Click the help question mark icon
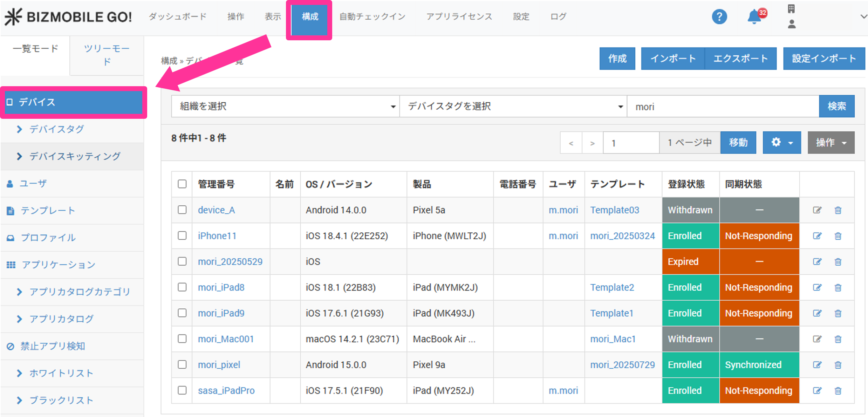The image size is (868, 417). click(719, 17)
